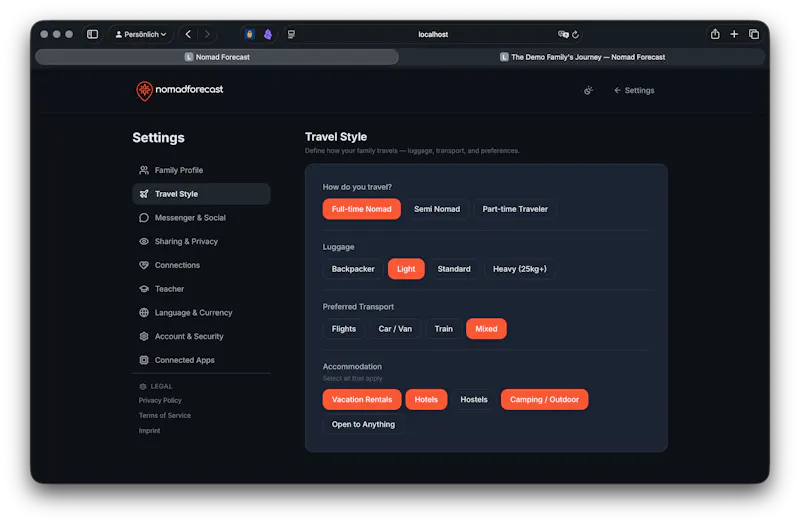Click the password manager extension icon

pos(249,34)
